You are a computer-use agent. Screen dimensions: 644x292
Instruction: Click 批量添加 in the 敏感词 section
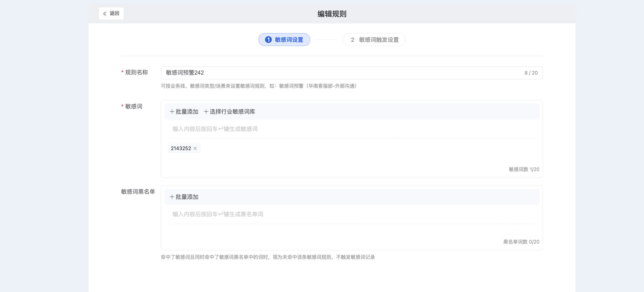(184, 112)
